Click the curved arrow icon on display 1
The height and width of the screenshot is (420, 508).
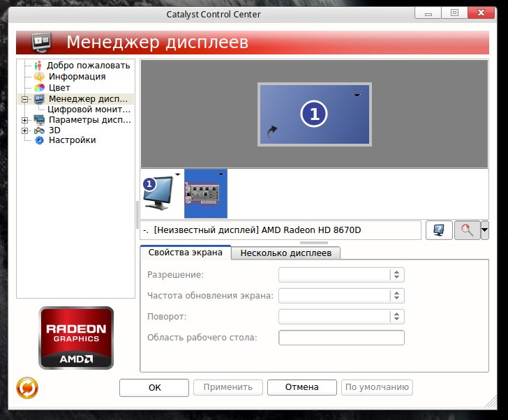point(272,131)
